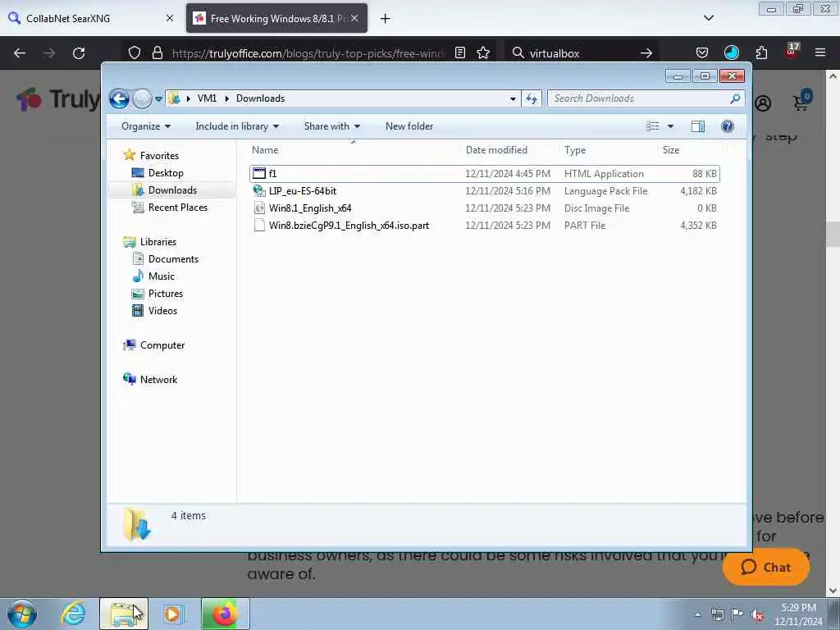
Task: Close the Free Working Windows 8/8.1 tab
Action: (354, 18)
